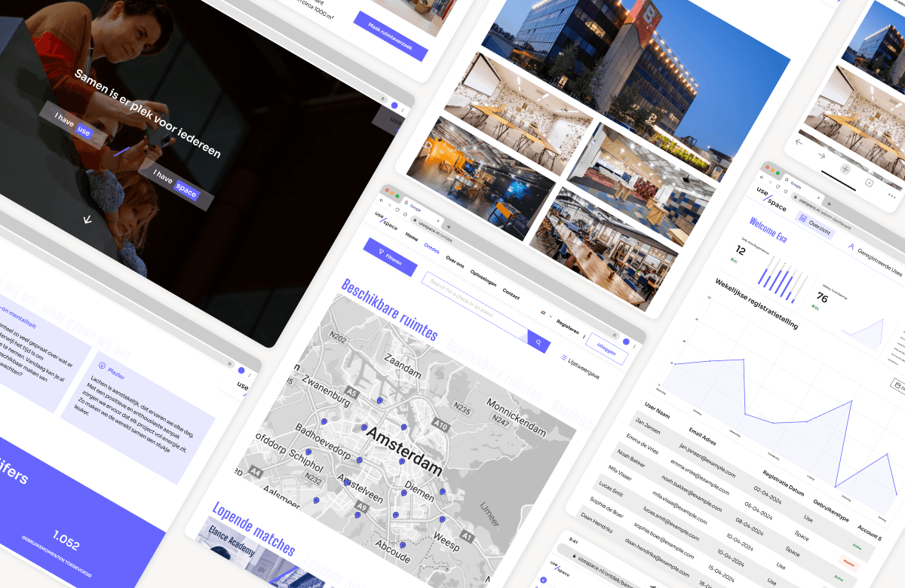
Task: Open a new tab with the plus in the map window
Action: [449, 225]
